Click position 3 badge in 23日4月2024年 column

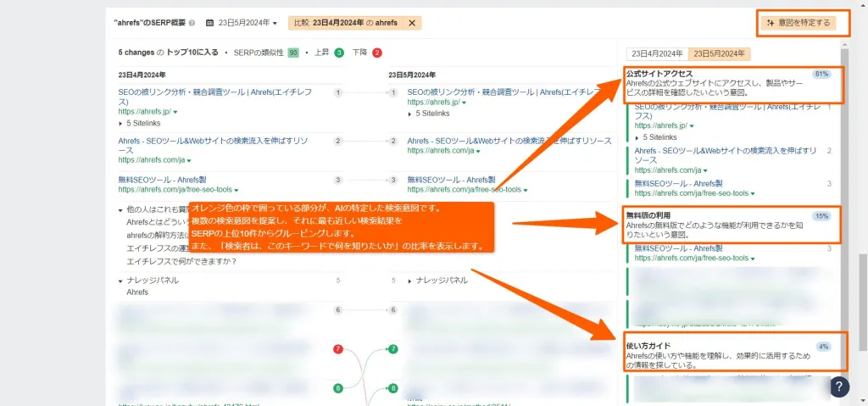tap(338, 180)
